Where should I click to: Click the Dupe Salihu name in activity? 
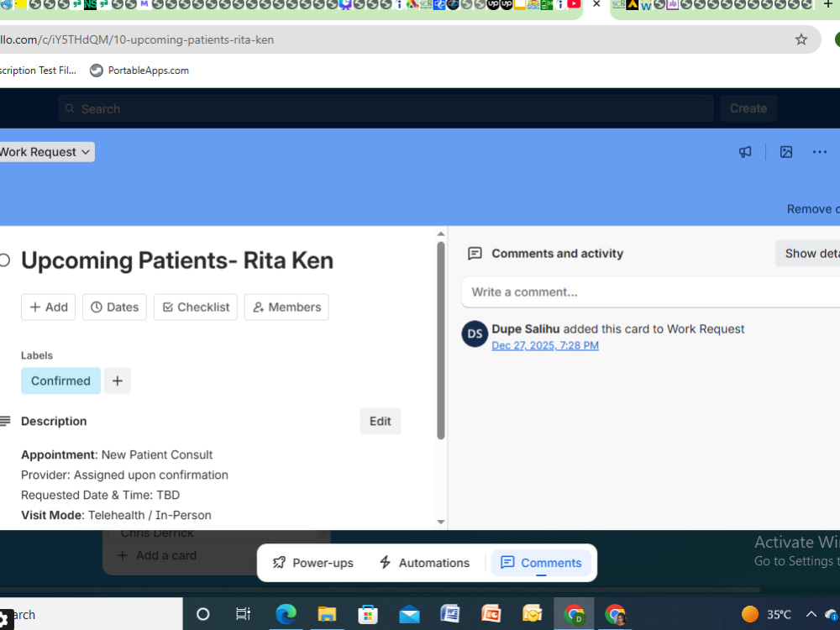point(526,329)
